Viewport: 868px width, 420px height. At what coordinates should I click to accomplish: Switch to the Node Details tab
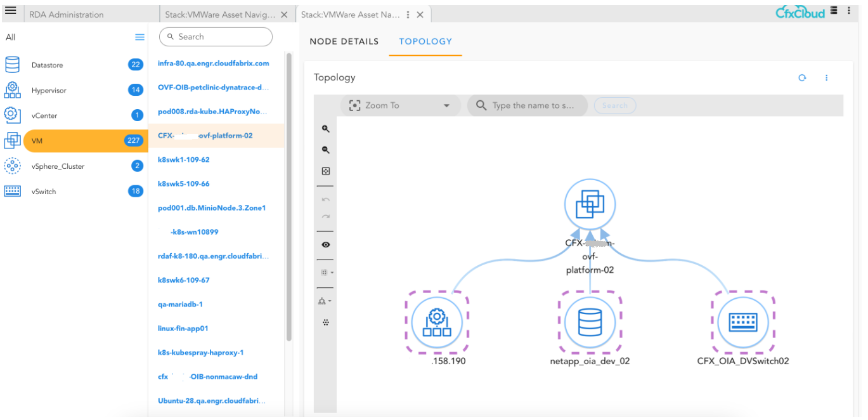tap(344, 41)
